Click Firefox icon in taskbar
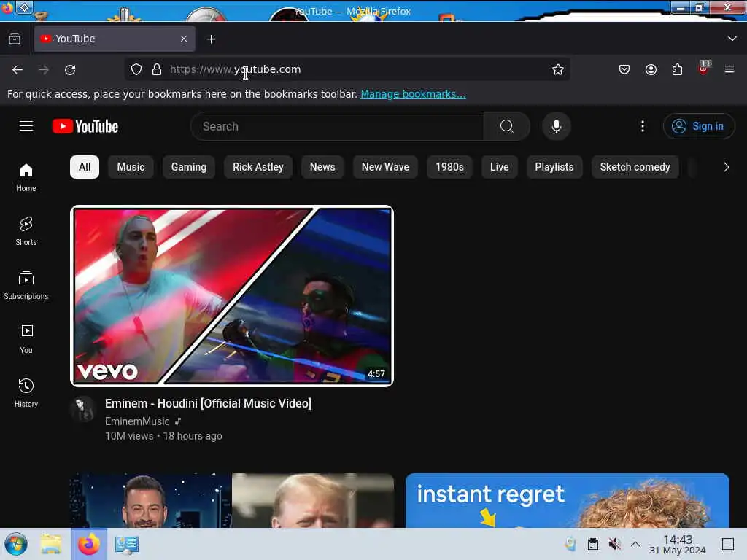The height and width of the screenshot is (560, 747). pyautogui.click(x=88, y=544)
